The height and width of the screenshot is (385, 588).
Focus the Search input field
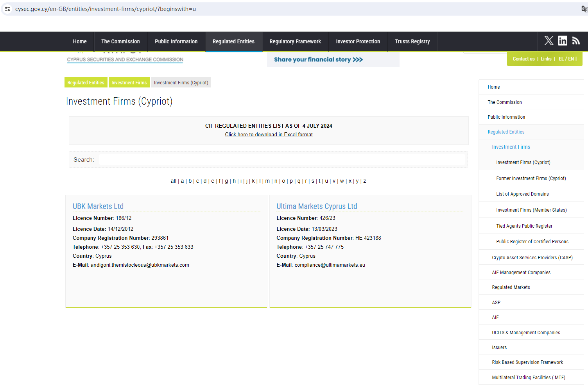point(282,160)
